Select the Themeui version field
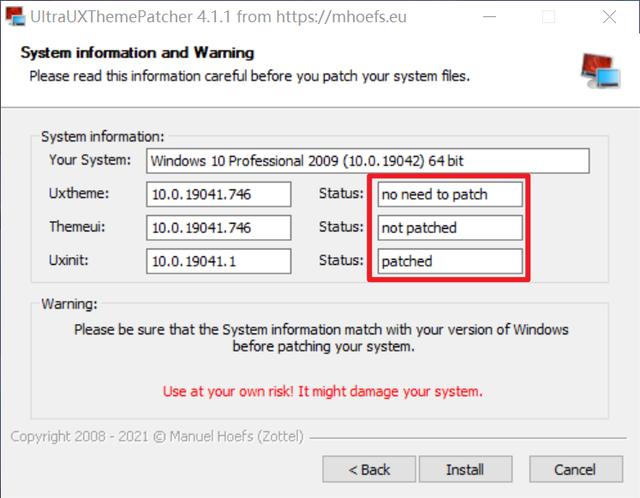 point(218,228)
